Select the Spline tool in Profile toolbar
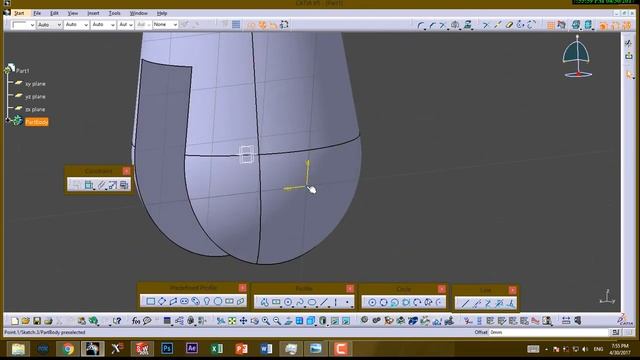This screenshot has width=640, height=360. click(x=300, y=302)
